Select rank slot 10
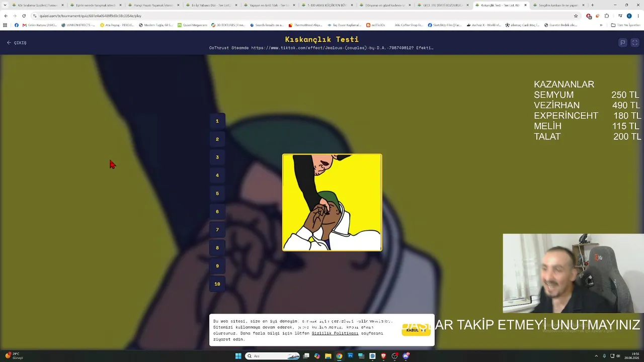 217,284
